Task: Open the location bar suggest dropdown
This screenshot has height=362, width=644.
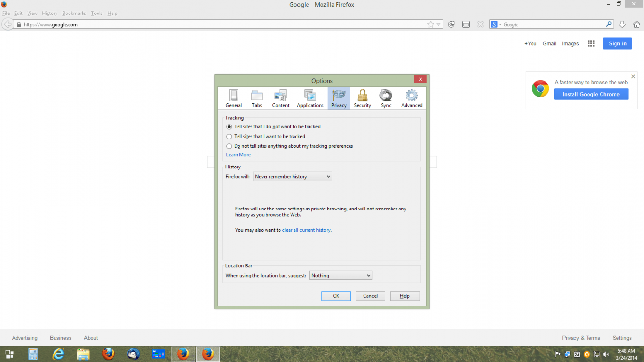Action: coord(341,276)
